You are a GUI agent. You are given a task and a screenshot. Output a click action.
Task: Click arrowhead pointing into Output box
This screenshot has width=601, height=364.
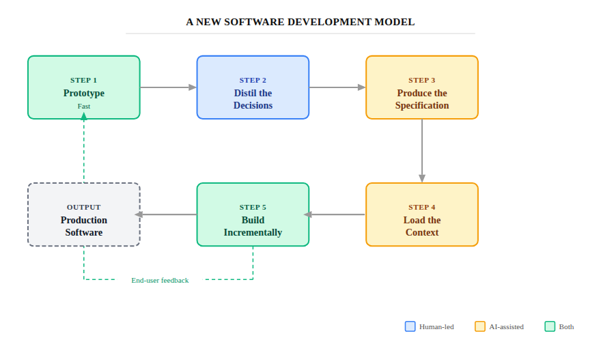pos(139,214)
